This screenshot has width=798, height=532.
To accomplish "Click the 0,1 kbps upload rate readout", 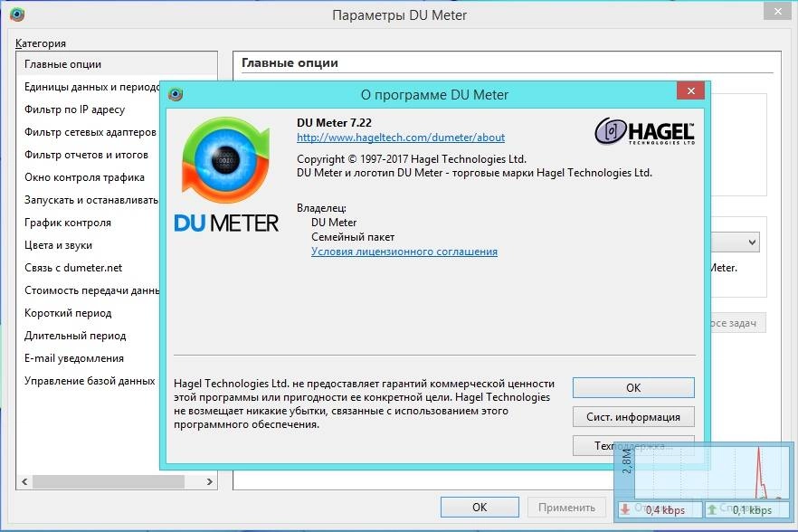I will point(752,510).
